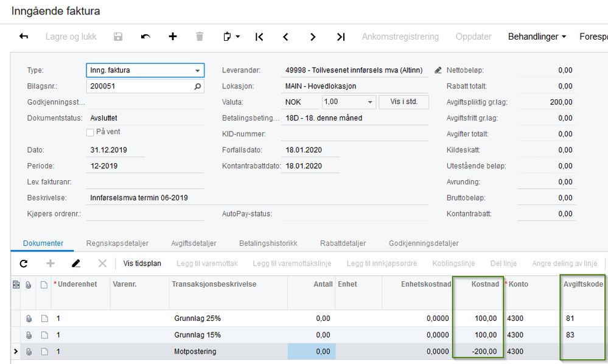Jump to the first record
This screenshot has width=608, height=364.
259,37
